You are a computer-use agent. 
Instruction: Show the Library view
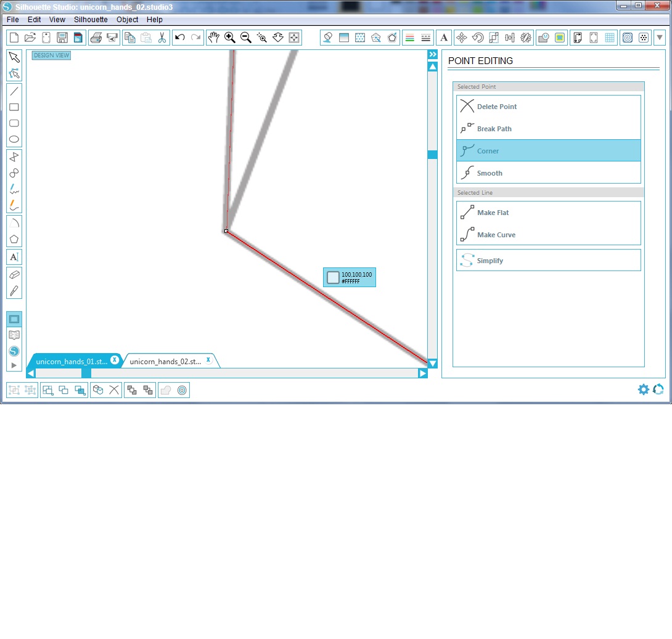(x=14, y=335)
